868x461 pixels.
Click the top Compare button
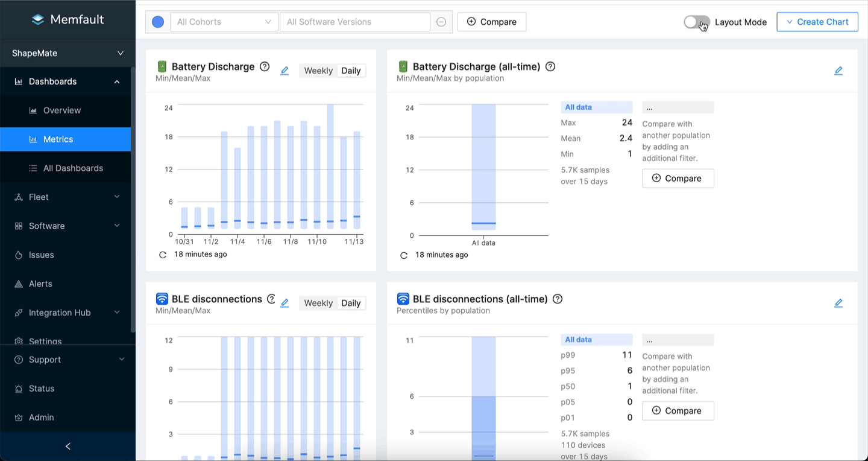coord(492,22)
